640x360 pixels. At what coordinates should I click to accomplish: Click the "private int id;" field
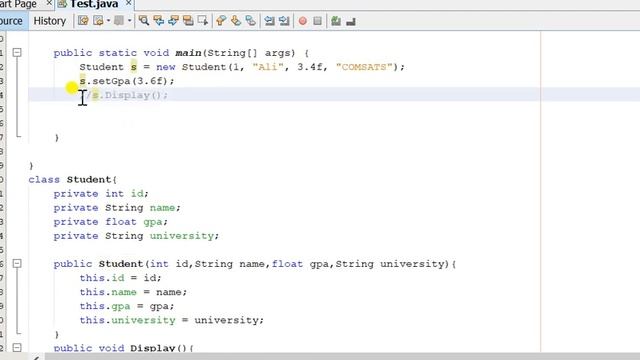pos(101,193)
